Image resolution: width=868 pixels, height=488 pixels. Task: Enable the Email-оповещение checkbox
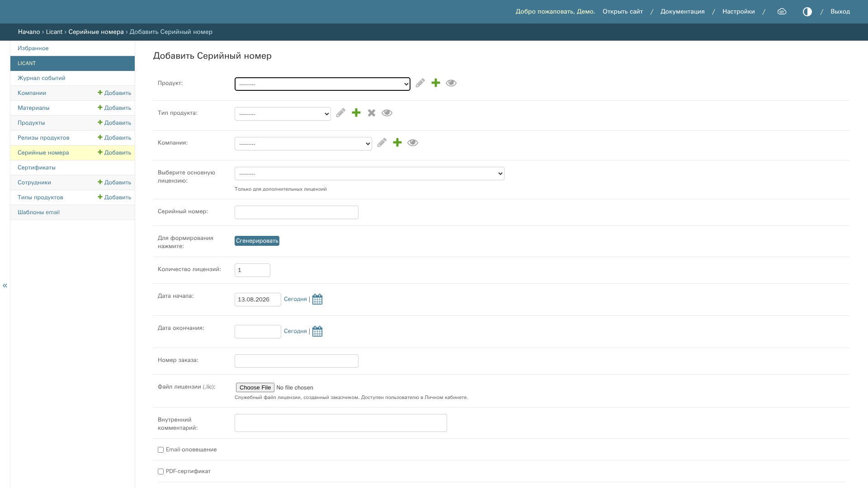160,450
